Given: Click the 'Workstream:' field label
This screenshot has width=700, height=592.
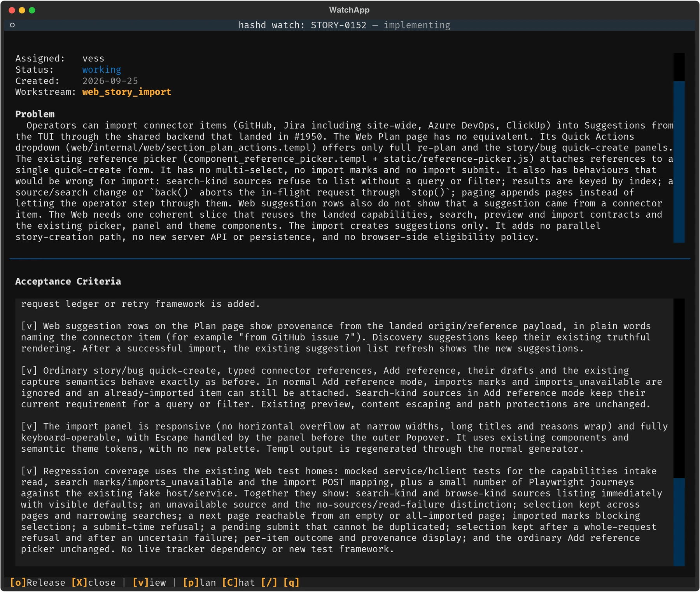Looking at the screenshot, I should click(46, 92).
